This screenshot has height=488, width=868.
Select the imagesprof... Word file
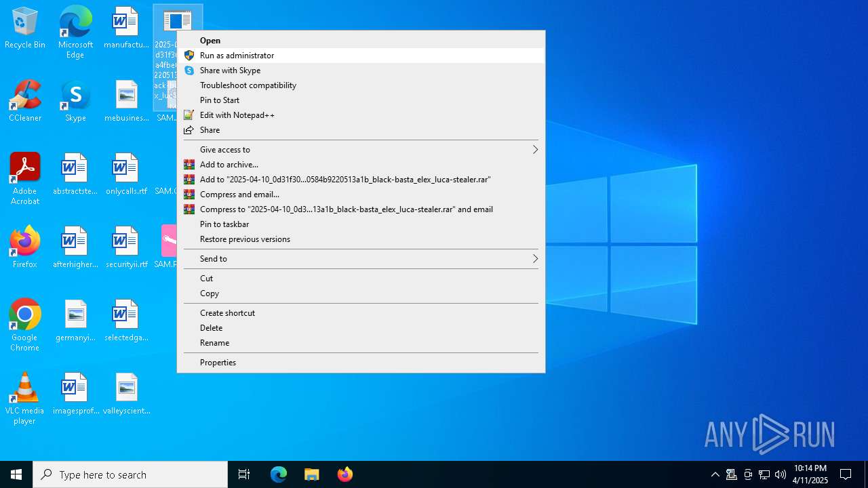point(75,394)
